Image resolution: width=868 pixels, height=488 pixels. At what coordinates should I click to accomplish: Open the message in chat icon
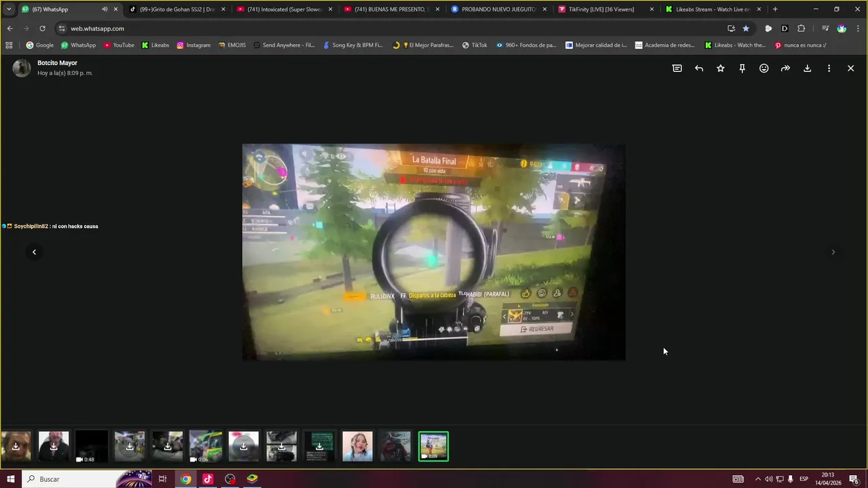coord(677,68)
